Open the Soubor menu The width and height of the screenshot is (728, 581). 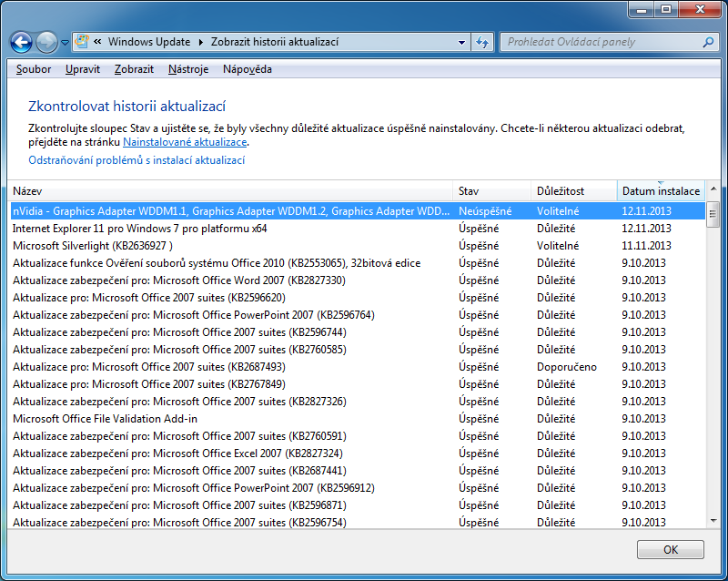click(x=34, y=69)
